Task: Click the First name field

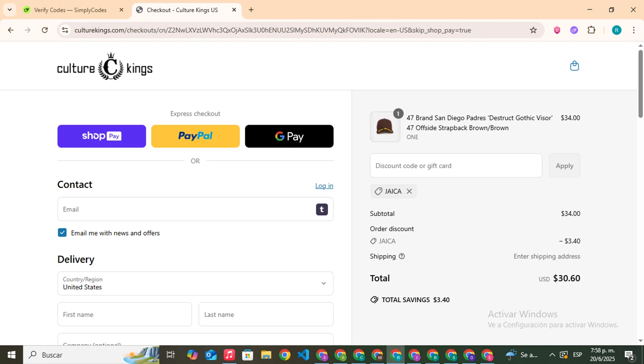Action: [x=125, y=314]
